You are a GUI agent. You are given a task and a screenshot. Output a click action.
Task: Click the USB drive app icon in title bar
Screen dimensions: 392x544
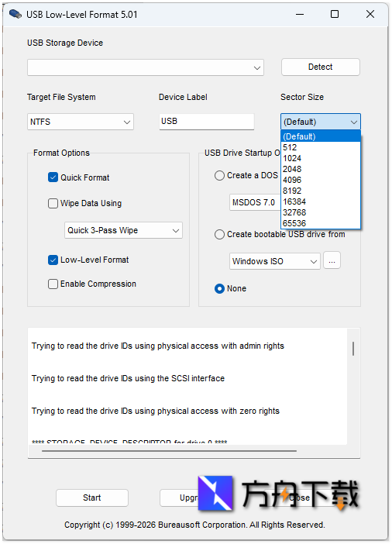coord(15,14)
